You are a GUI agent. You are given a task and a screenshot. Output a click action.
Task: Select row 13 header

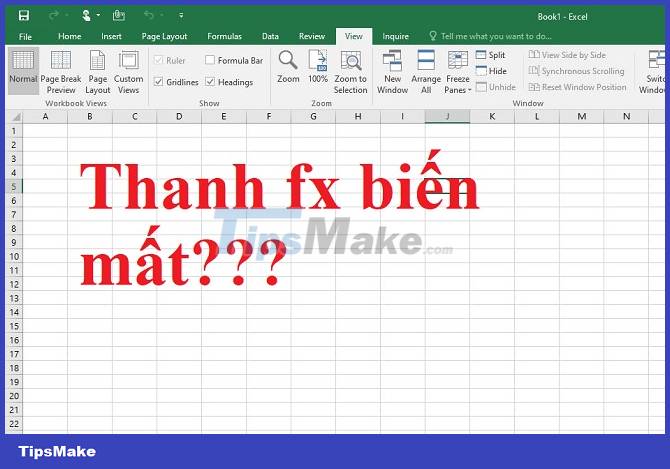14,298
